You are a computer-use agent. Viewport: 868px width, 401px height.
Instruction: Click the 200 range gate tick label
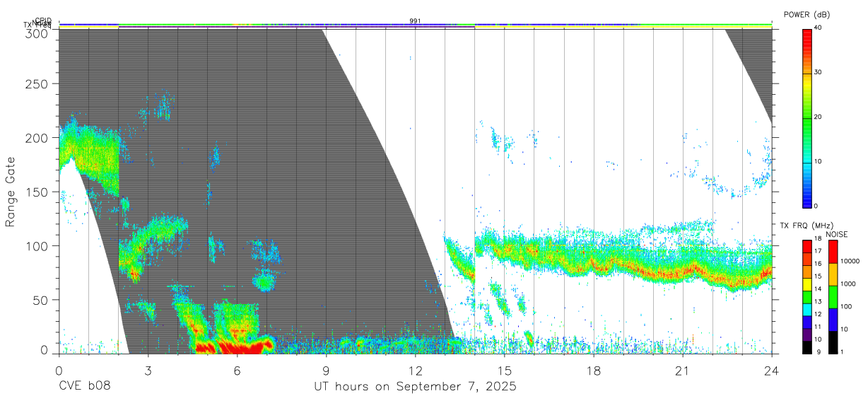[37, 138]
